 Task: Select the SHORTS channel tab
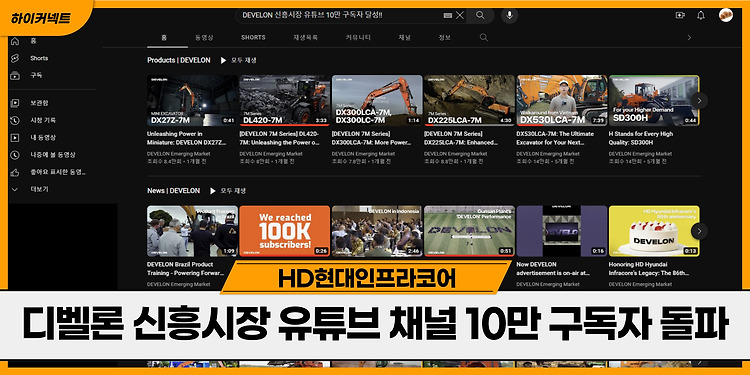[x=253, y=37]
